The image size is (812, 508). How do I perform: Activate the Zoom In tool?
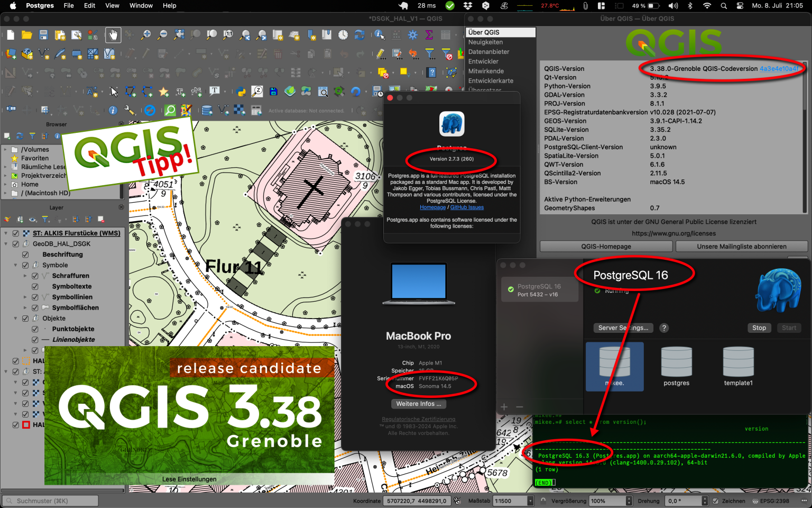click(x=146, y=35)
